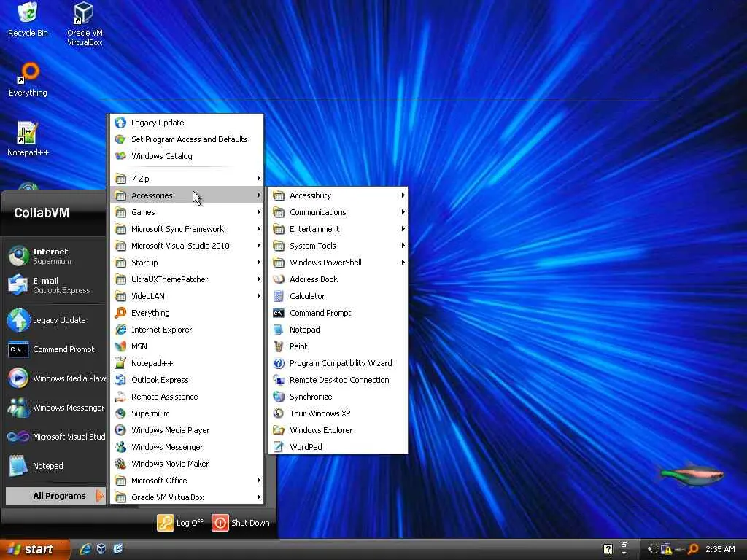Select Notepad++ in All Programs list
Viewport: 747px width, 560px height.
pos(187,363)
